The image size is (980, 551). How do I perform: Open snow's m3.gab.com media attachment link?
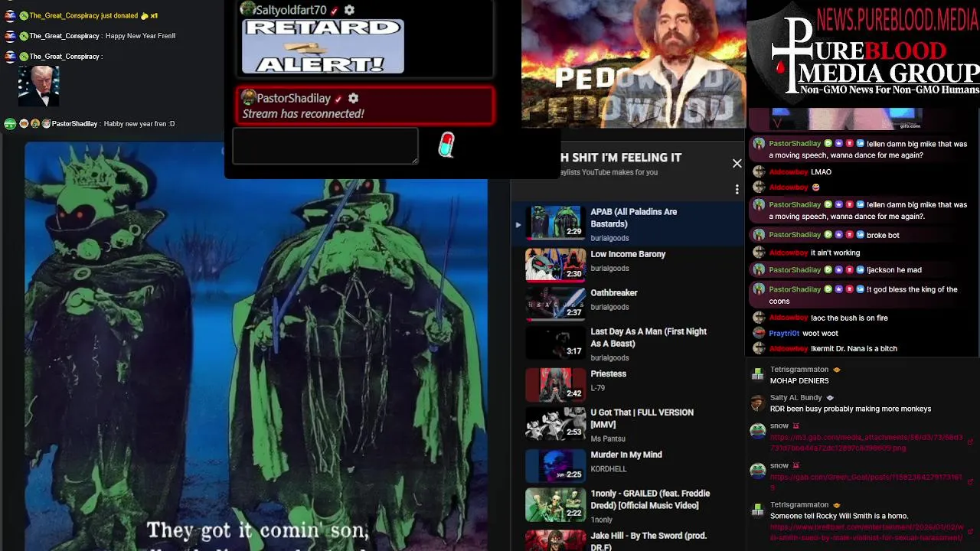pos(866,442)
